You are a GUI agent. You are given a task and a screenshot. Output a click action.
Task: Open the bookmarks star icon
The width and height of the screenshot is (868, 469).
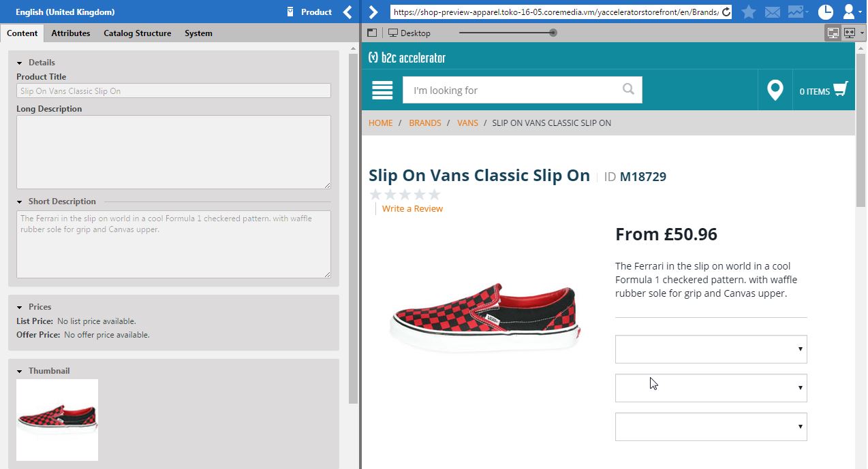749,12
